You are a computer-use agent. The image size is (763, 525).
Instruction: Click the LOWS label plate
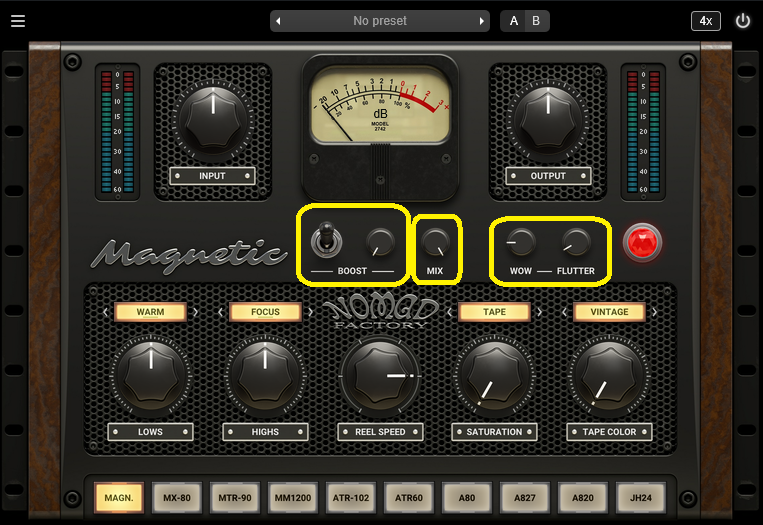pos(150,432)
